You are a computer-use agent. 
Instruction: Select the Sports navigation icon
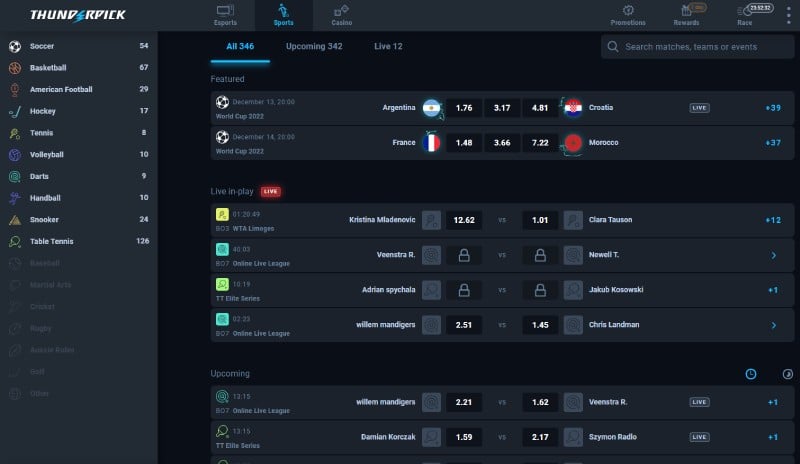pyautogui.click(x=283, y=15)
